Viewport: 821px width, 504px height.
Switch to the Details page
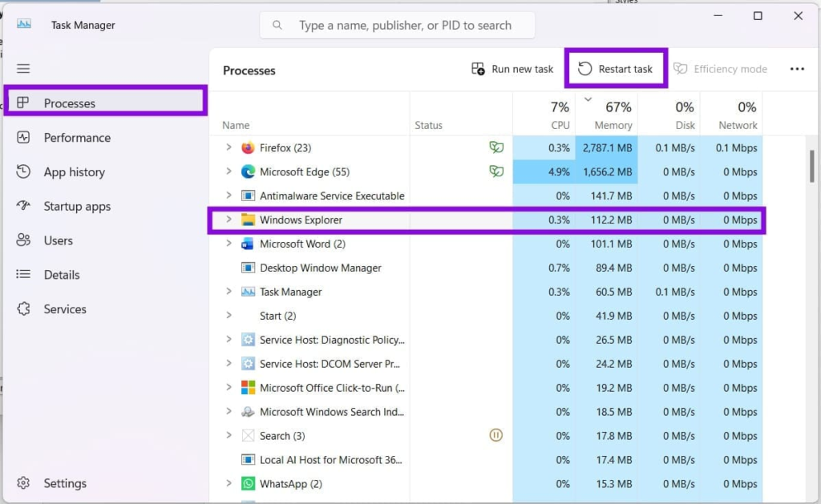pyautogui.click(x=106, y=275)
